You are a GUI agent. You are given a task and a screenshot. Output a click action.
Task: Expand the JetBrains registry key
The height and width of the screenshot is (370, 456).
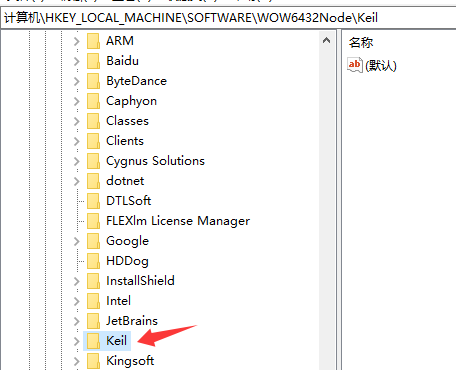click(77, 321)
